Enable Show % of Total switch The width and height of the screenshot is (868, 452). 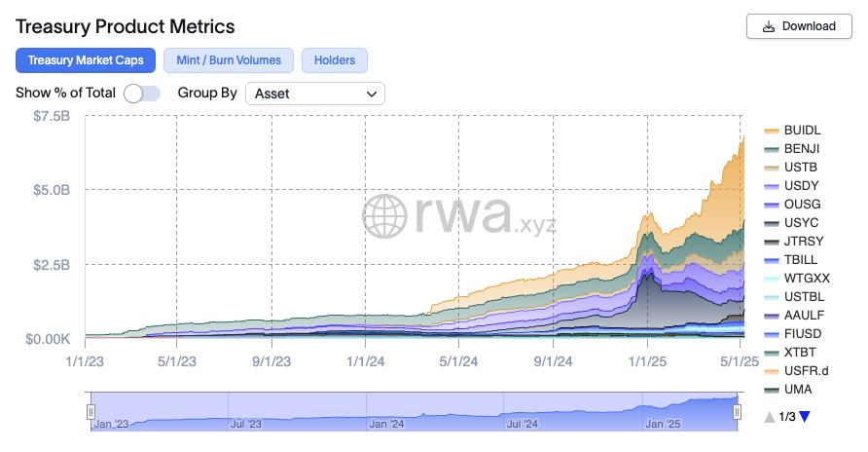[142, 94]
